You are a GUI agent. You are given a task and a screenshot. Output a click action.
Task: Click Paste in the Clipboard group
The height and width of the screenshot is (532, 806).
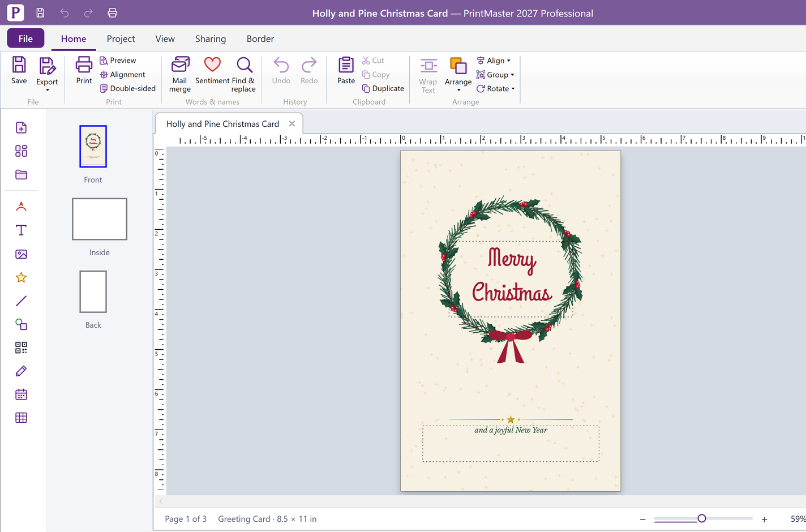pos(346,71)
